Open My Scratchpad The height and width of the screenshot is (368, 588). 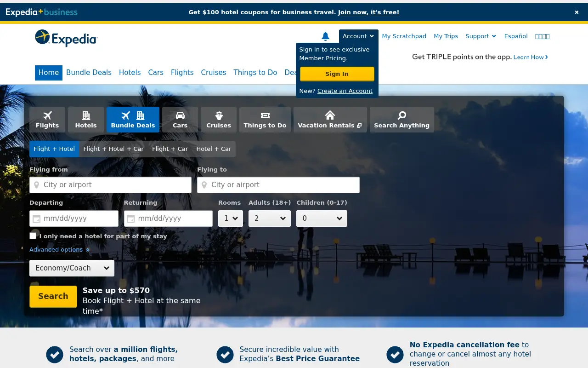[404, 36]
